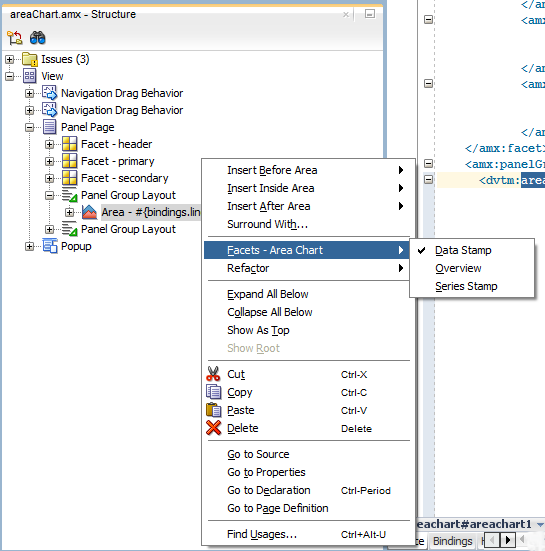Choose Go to Properties

pos(306,472)
